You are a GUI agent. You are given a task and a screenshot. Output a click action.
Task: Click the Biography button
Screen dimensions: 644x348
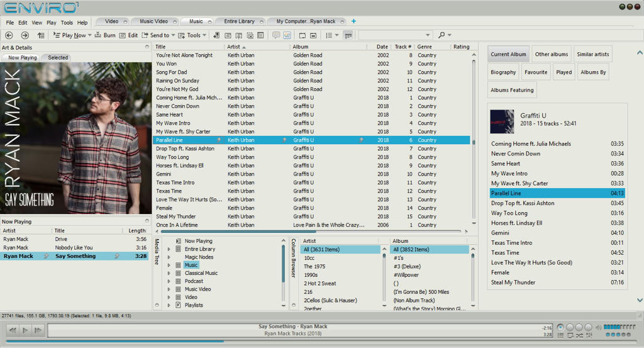503,72
